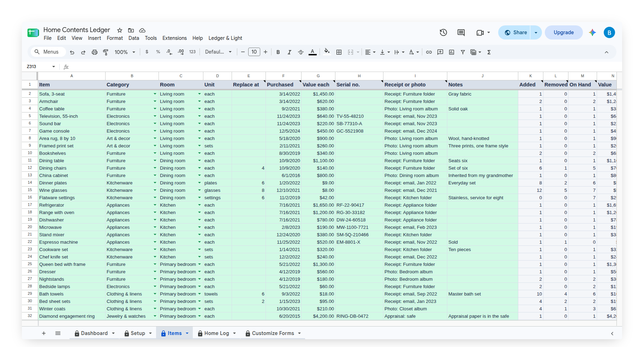Open Room dropdown for Armchair row
This screenshot has width=644, height=347.
(199, 101)
